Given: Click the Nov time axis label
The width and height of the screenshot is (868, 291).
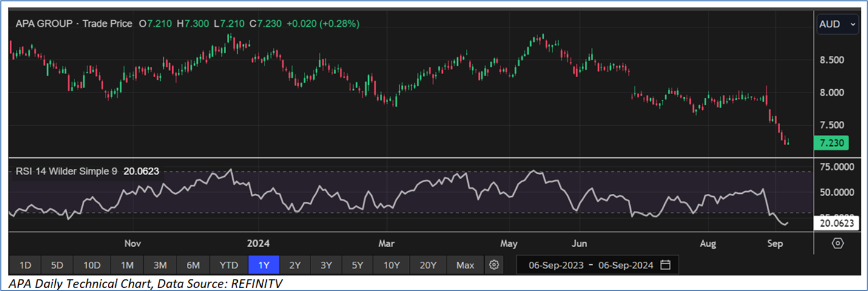Looking at the screenshot, I should point(132,244).
